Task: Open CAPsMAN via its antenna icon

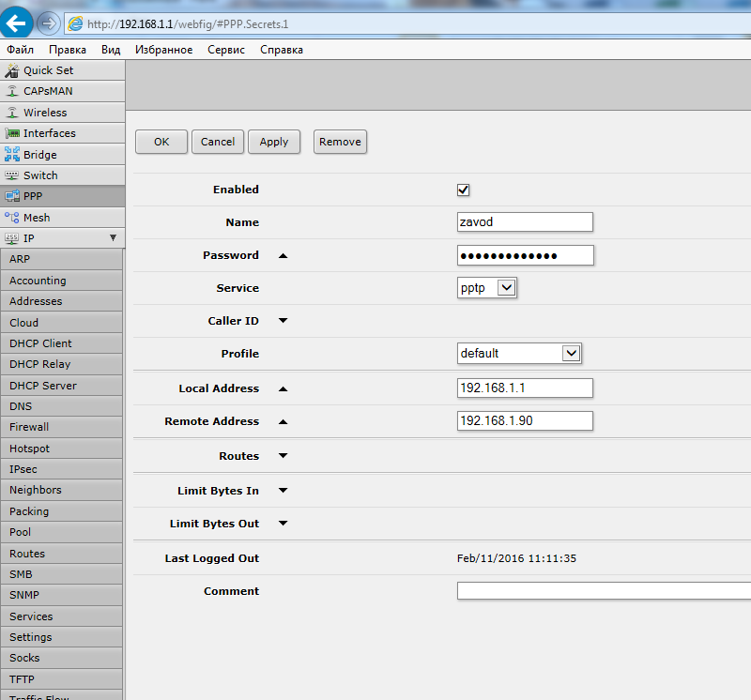Action: (12, 91)
